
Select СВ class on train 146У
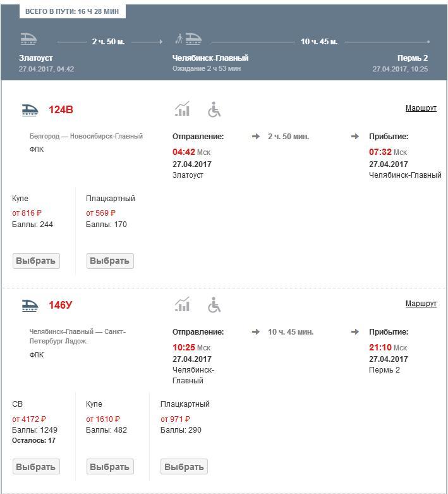coord(36,467)
